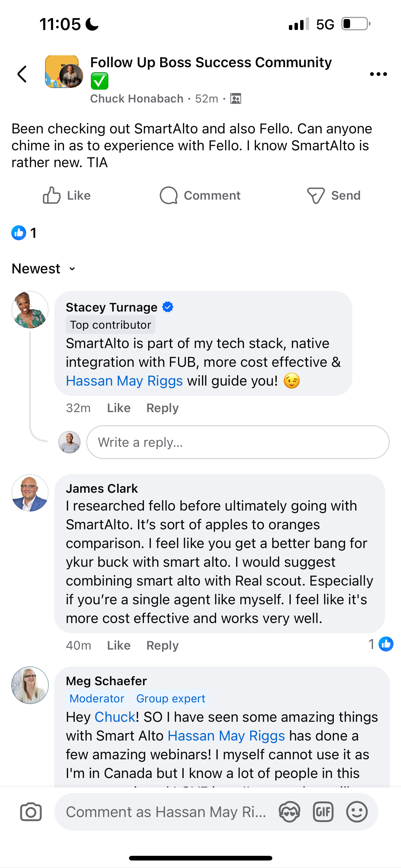Tap the camera icon in comment bar
The width and height of the screenshot is (401, 868).
pos(31,812)
